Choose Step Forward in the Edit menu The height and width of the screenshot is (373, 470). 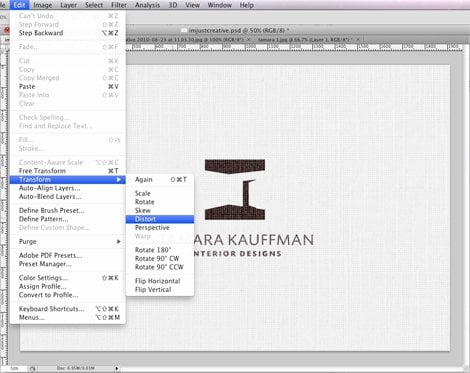[x=68, y=24]
